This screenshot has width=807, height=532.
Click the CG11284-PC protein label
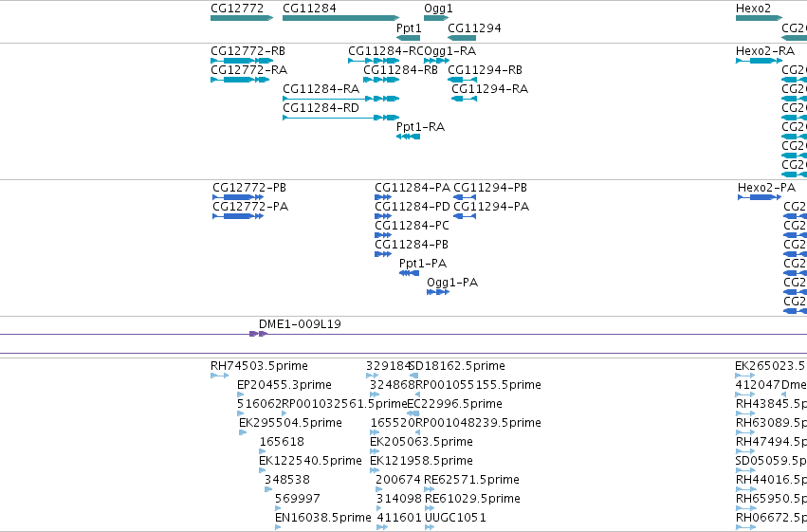[x=413, y=226]
